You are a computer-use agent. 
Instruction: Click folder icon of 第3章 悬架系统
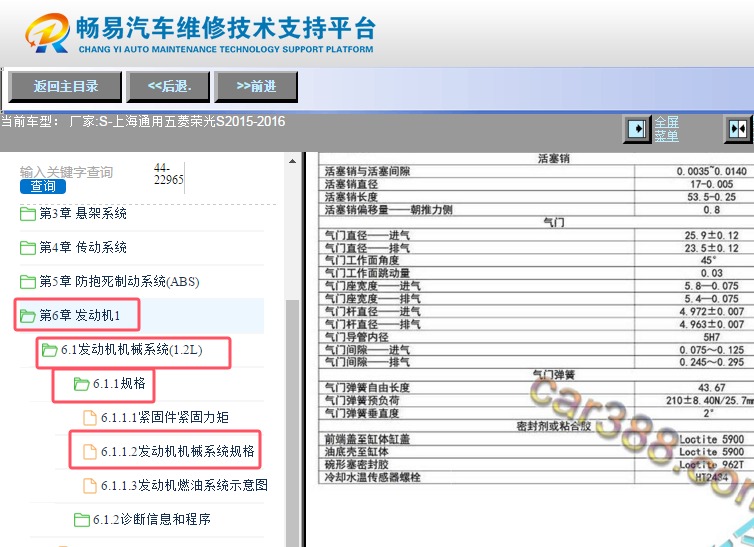pyautogui.click(x=28, y=214)
